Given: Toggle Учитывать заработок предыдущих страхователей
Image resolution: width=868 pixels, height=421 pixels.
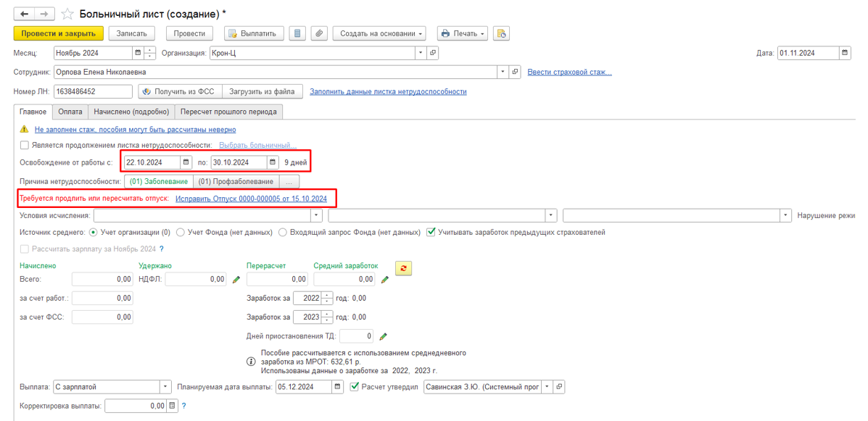Looking at the screenshot, I should [x=431, y=233].
